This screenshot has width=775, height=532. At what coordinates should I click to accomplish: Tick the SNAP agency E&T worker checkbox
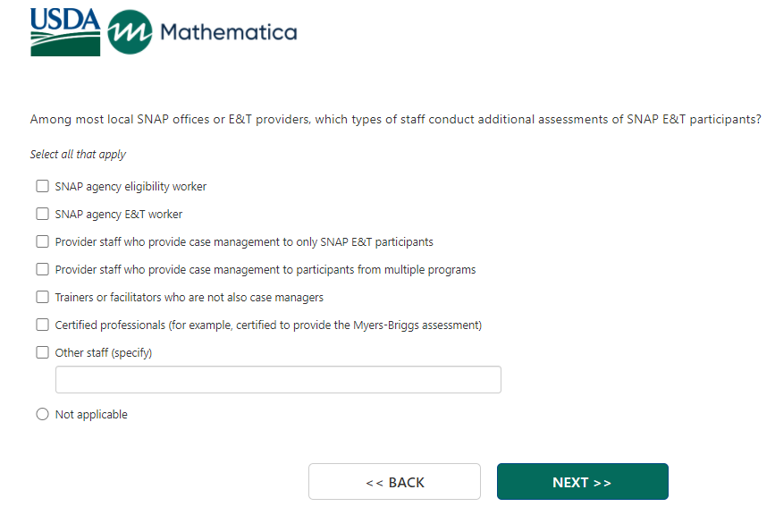pyautogui.click(x=42, y=215)
